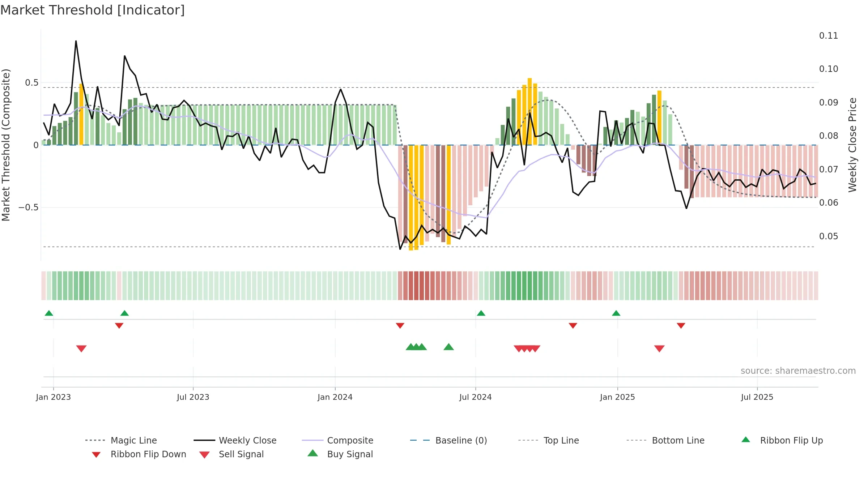
Task: Click the ribbon flip down marker in March 2024
Action: click(x=400, y=326)
